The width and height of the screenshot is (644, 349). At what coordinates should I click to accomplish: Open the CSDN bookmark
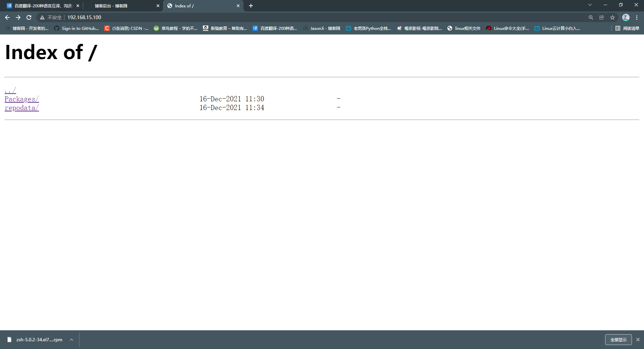[126, 28]
